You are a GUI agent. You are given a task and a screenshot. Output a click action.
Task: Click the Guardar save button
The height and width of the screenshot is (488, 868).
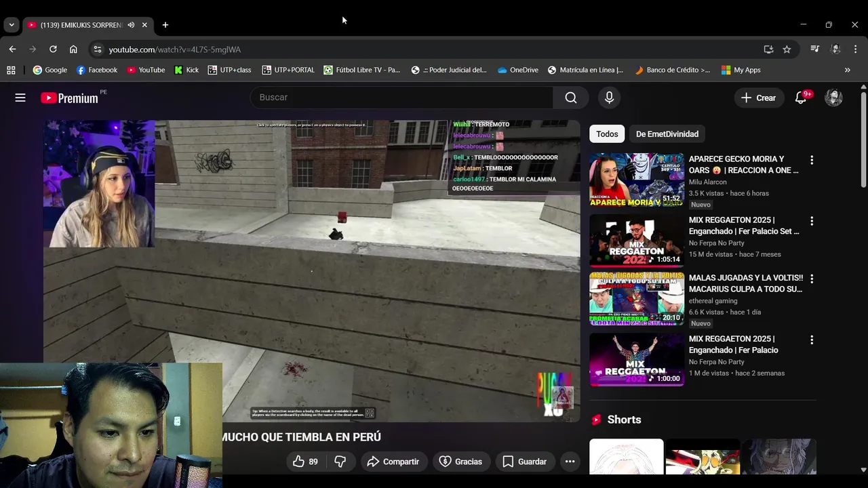pos(524,462)
